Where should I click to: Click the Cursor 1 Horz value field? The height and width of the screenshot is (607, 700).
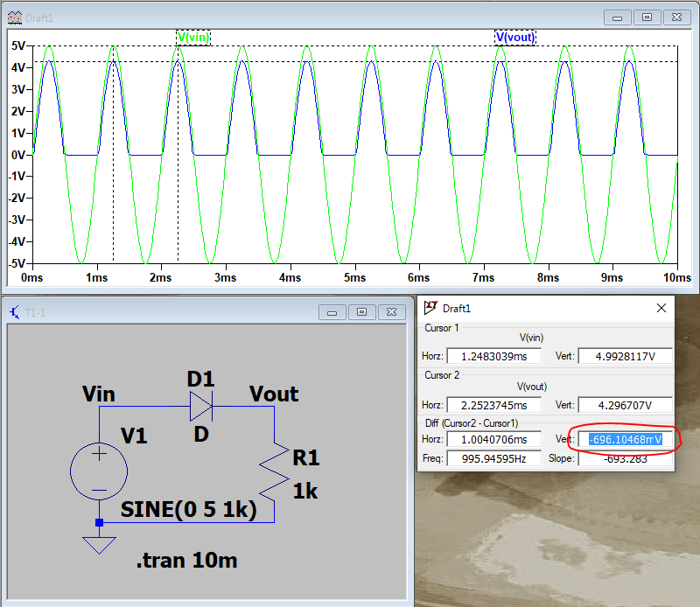click(x=492, y=356)
